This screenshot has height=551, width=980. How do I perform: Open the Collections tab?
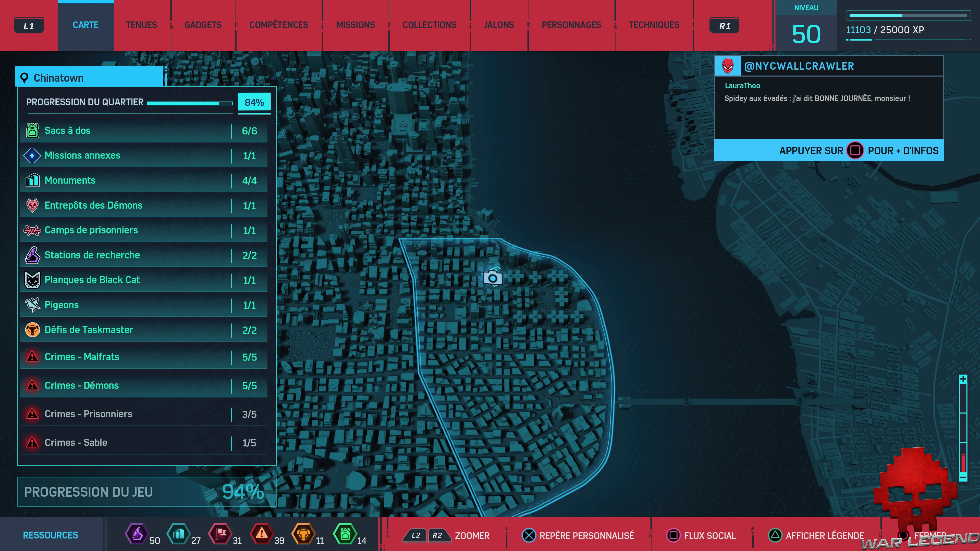click(x=429, y=25)
